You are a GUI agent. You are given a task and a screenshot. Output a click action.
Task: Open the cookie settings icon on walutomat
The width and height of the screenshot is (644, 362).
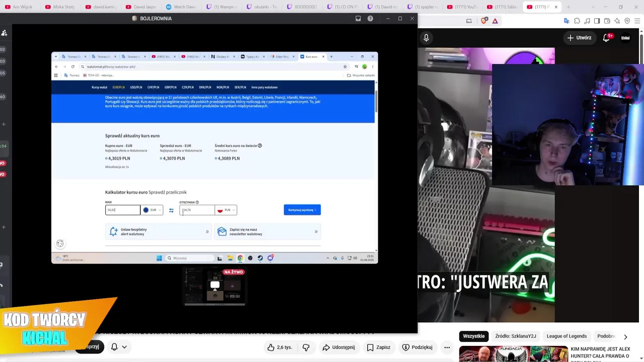coord(60,244)
